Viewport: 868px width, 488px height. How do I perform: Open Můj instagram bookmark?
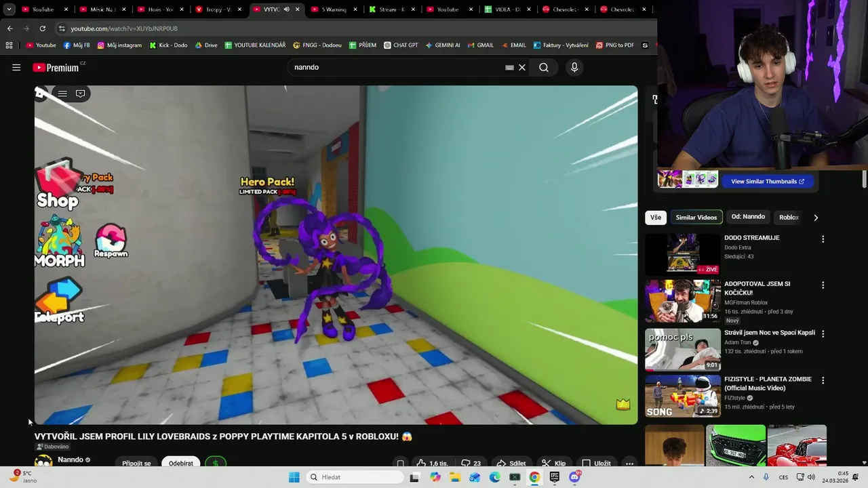pos(120,45)
